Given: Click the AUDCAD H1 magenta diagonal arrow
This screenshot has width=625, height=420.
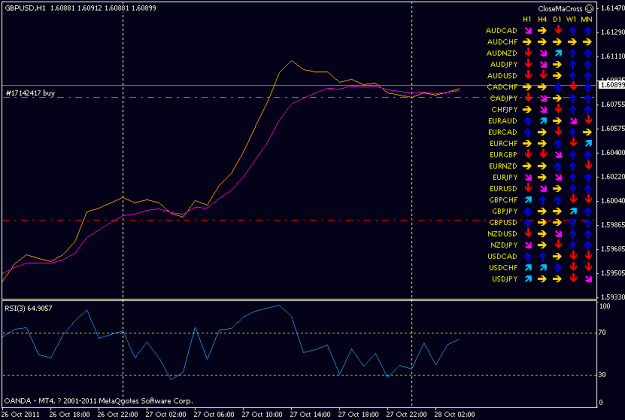Looking at the screenshot, I should (528, 31).
